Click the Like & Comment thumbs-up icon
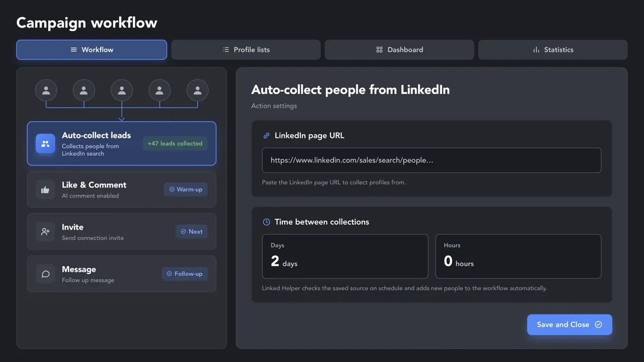The height and width of the screenshot is (362, 644). pos(45,190)
